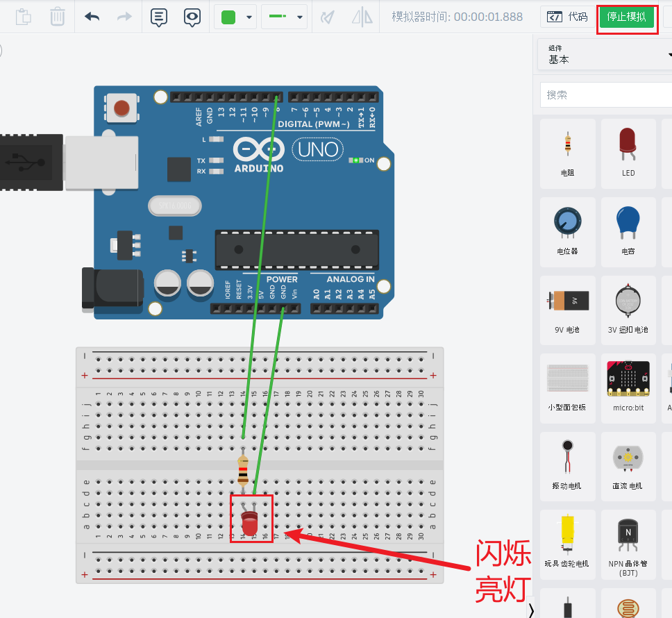Screen dimensions: 672x618
Task: Select the 振动电机 vibration motor
Action: tap(567, 467)
